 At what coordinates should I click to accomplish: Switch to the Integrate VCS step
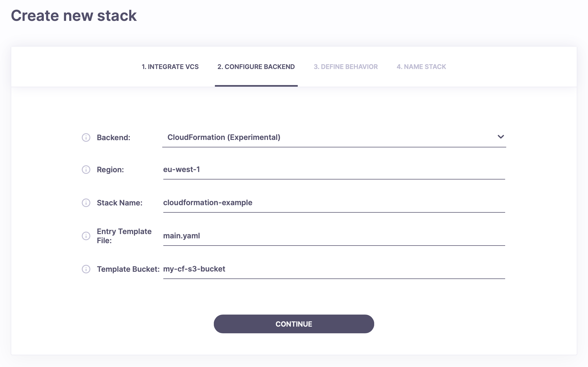point(170,67)
